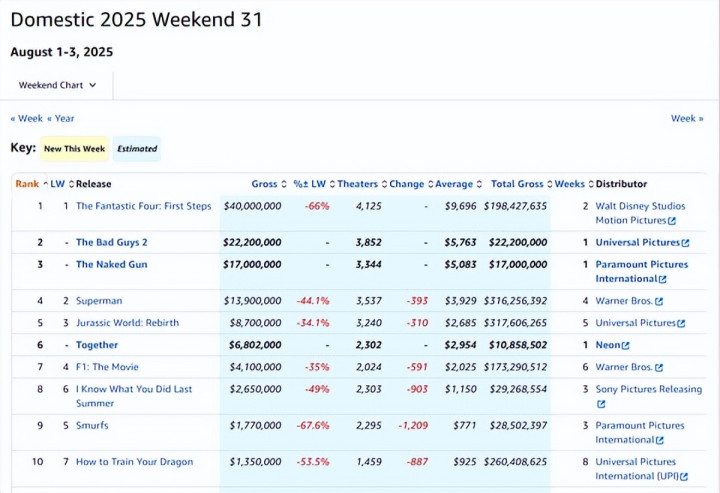Click Warner Bros. in F1 row
The width and height of the screenshot is (720, 493).
click(x=624, y=367)
